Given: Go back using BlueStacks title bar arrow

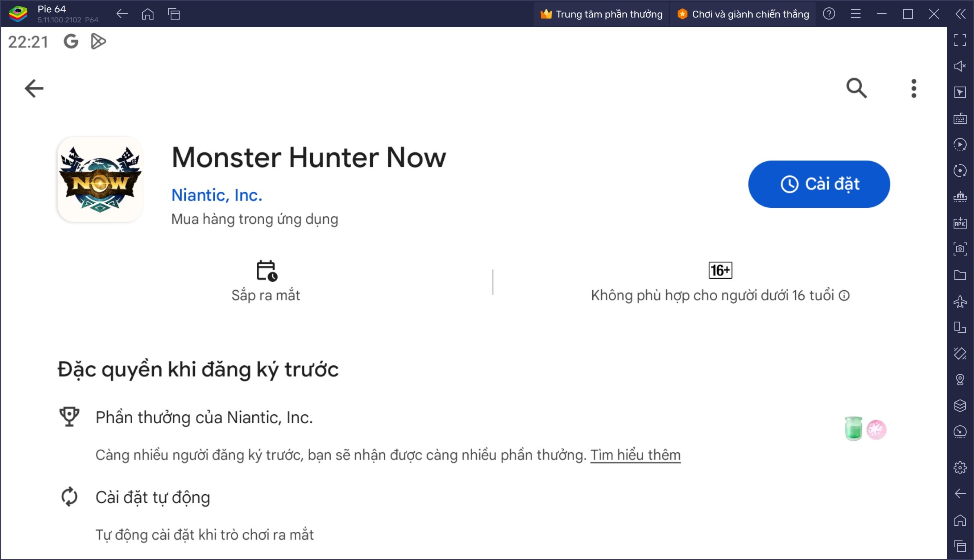Looking at the screenshot, I should (122, 14).
